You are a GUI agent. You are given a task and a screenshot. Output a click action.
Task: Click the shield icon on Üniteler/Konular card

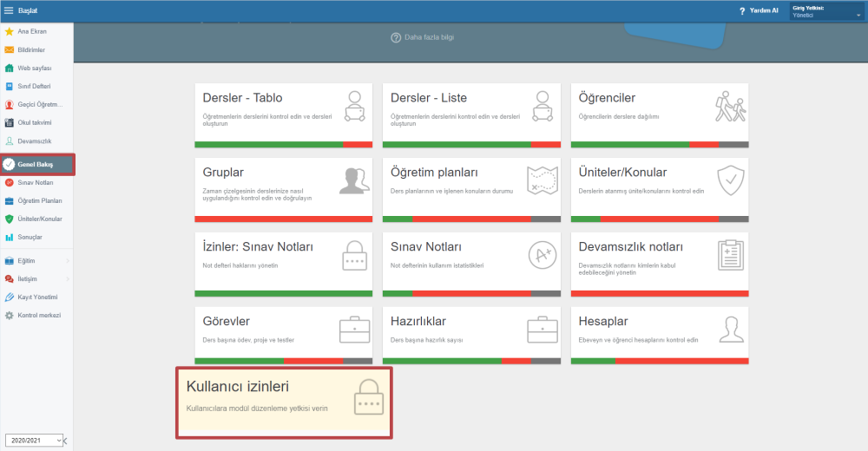730,181
